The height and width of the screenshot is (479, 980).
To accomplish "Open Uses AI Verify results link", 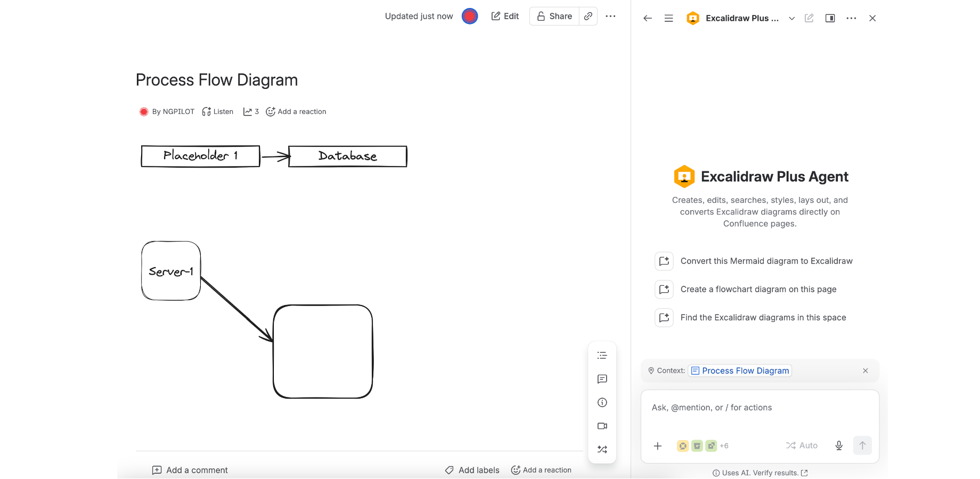I will (x=760, y=473).
